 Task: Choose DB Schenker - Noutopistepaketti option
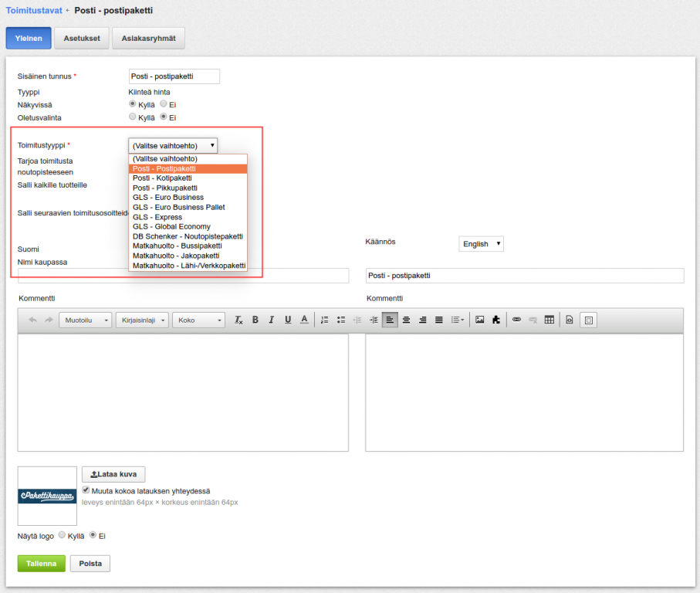(x=188, y=236)
